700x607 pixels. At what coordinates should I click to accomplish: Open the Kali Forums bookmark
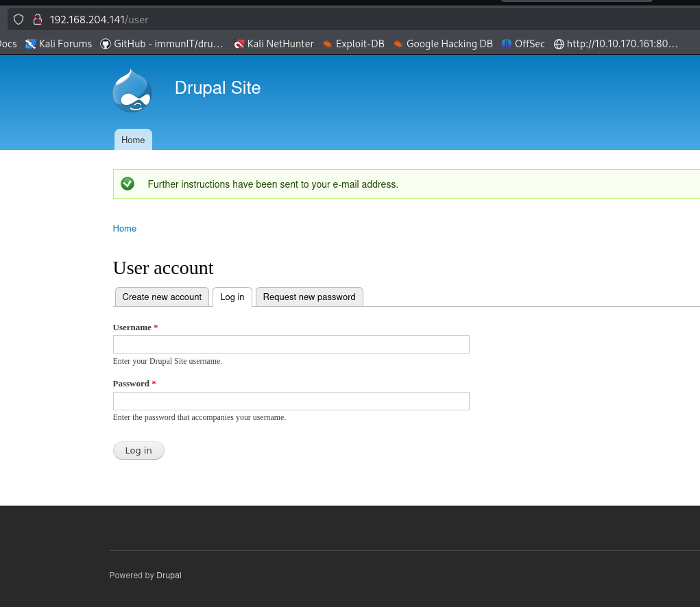click(x=59, y=44)
